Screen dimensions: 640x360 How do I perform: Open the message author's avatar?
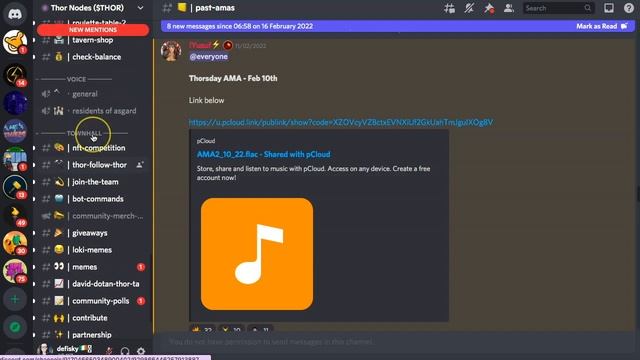pyautogui.click(x=171, y=51)
